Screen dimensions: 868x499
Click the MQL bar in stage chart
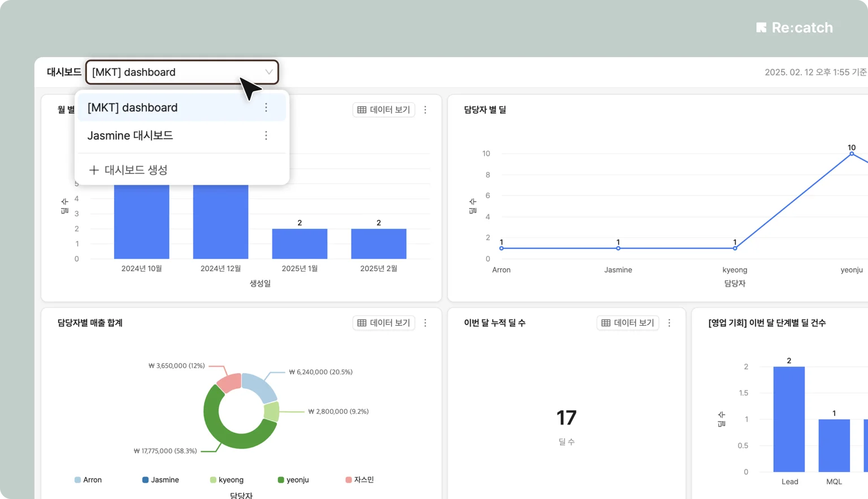[x=834, y=445]
